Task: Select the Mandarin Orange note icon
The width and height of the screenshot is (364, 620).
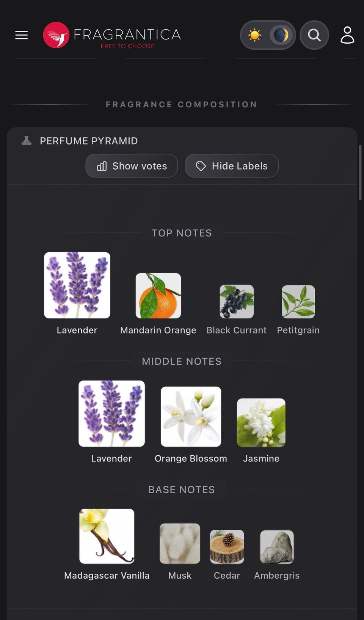Action: (158, 296)
